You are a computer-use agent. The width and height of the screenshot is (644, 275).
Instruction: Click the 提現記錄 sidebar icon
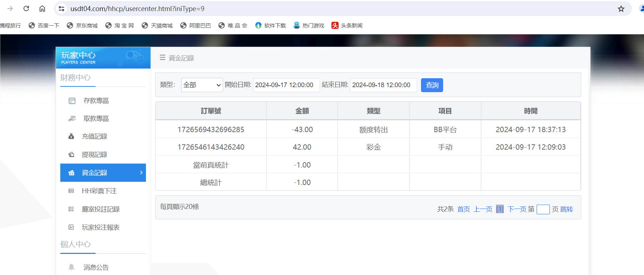click(71, 155)
